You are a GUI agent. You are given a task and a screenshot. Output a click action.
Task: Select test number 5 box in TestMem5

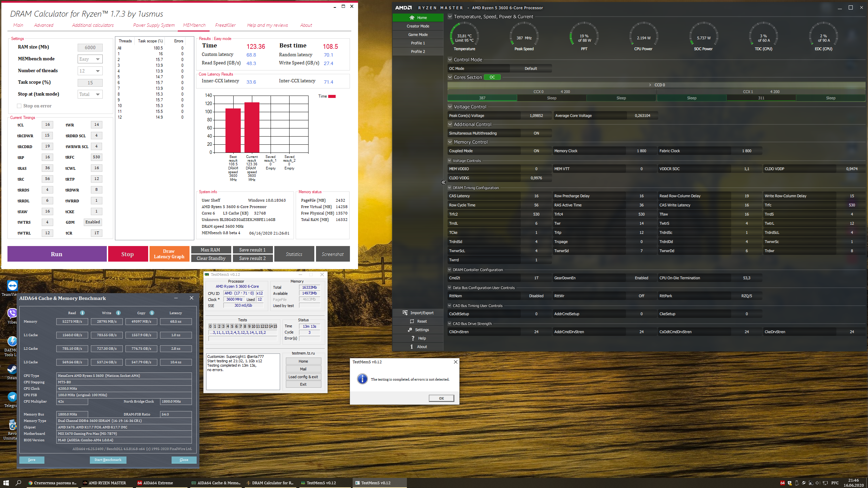pyautogui.click(x=232, y=326)
